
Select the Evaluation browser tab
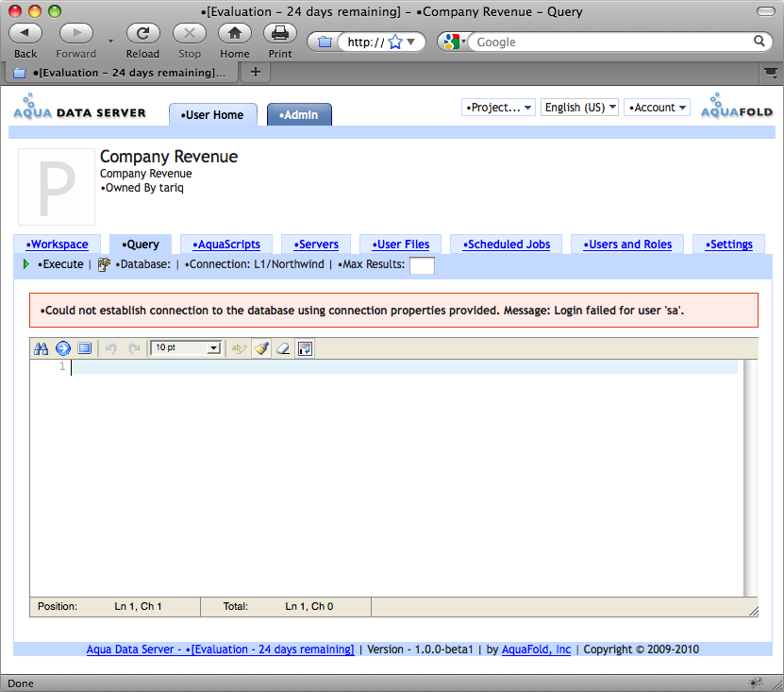(x=121, y=73)
